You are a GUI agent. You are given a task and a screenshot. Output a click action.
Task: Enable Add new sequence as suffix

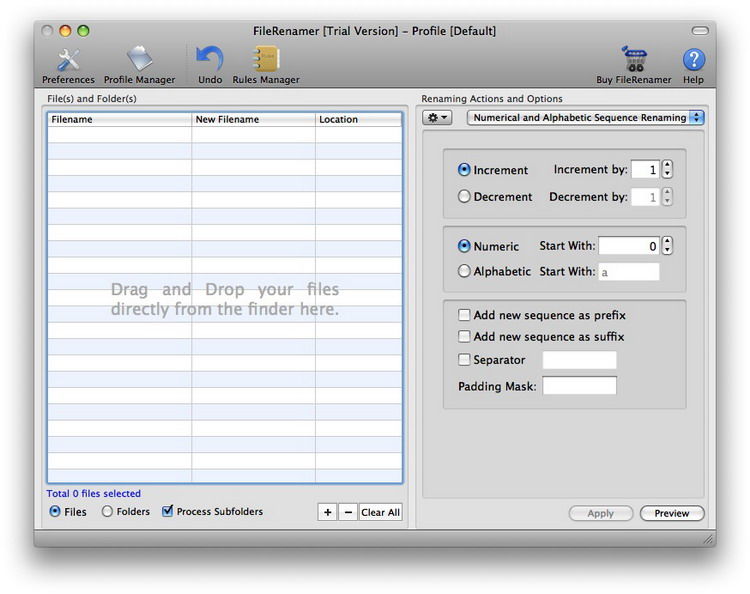point(464,337)
